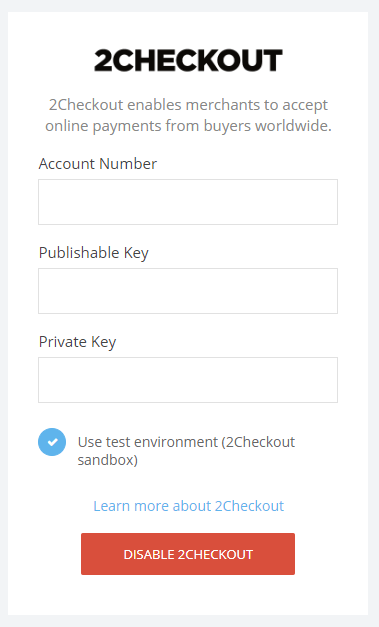Click the 2CHECKOUT logo at top
The image size is (379, 627).
(x=188, y=60)
